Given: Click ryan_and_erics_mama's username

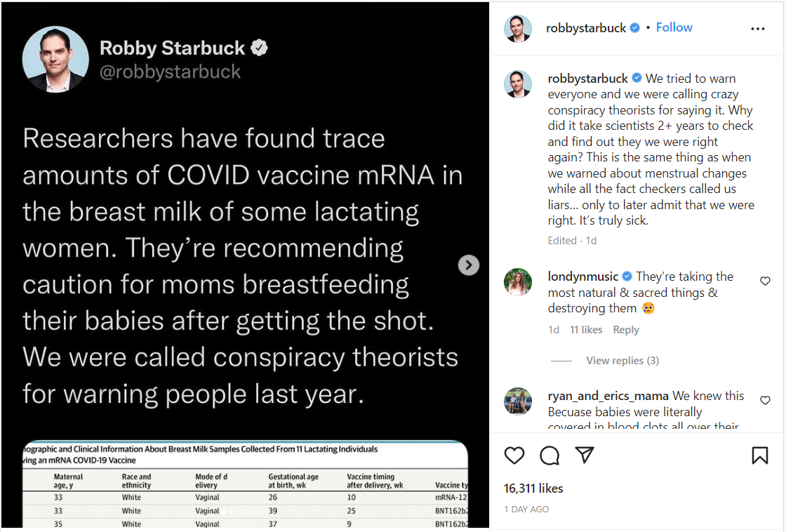Looking at the screenshot, I should [608, 396].
